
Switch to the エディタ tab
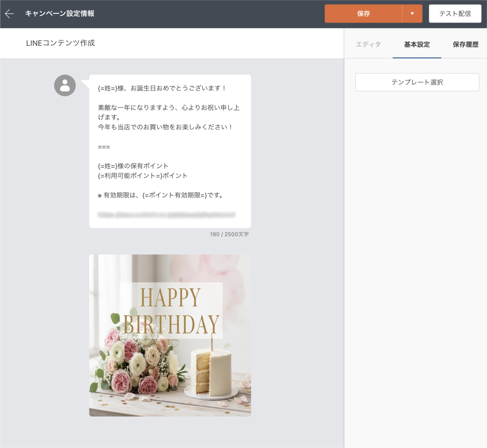click(368, 44)
